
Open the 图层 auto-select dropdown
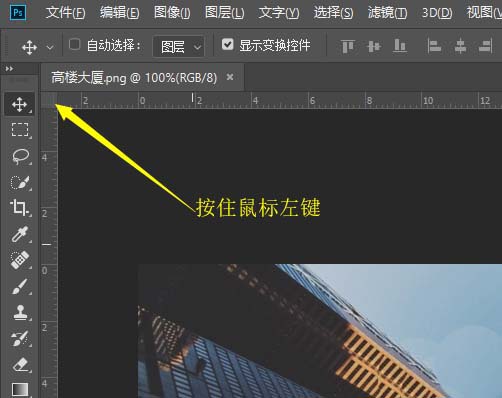click(x=178, y=46)
